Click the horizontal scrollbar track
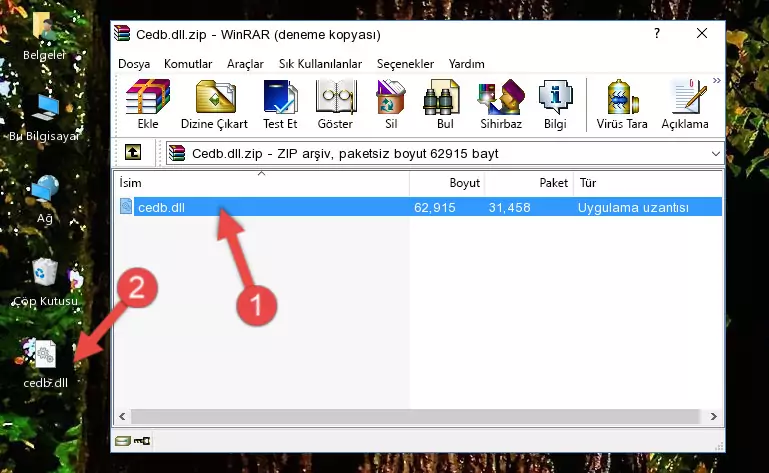Image resolution: width=769 pixels, height=473 pixels. pos(416,416)
